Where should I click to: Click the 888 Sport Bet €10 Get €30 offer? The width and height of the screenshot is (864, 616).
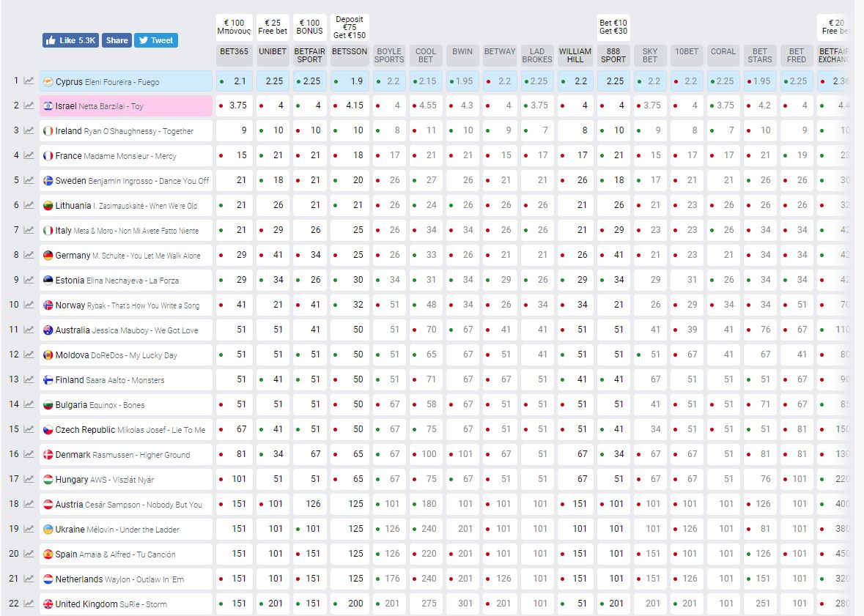(613, 27)
